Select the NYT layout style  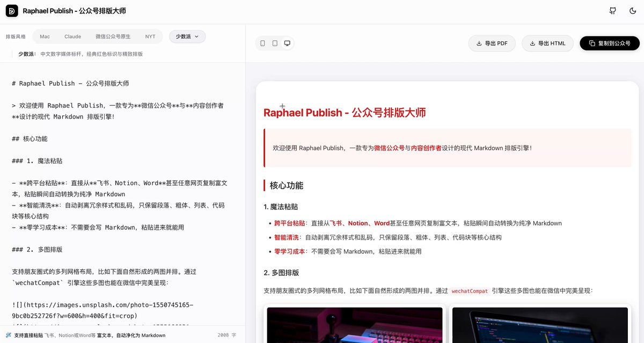click(150, 37)
